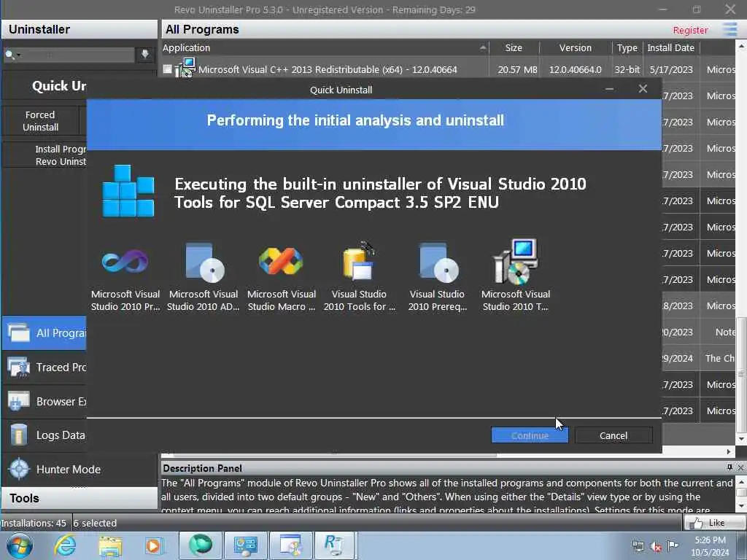Click the Action Center flag tray icon
Screen dimensions: 747x560
(x=672, y=545)
